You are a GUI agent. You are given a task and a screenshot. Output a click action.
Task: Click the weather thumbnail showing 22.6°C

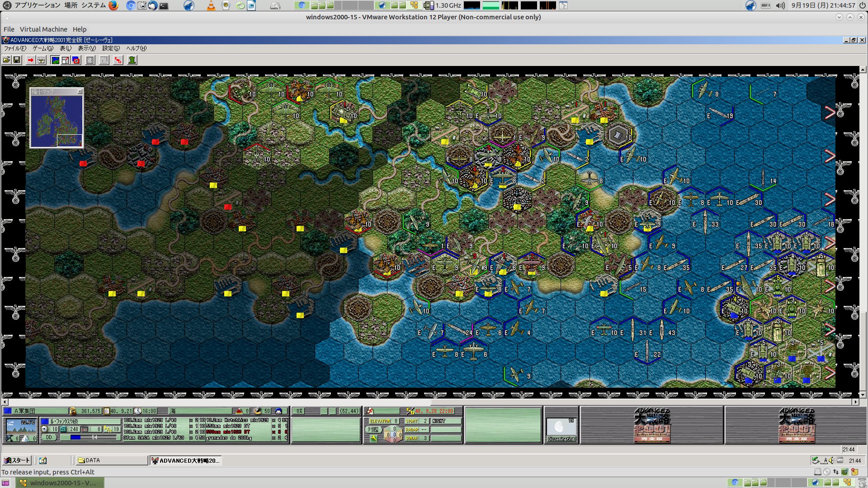point(21,426)
